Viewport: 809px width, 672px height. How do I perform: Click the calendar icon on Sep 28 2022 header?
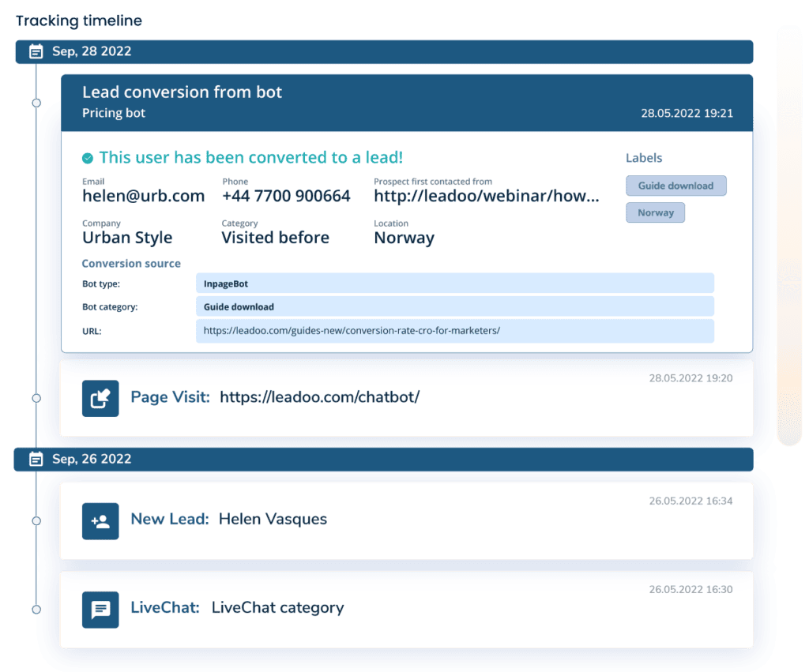click(x=35, y=51)
